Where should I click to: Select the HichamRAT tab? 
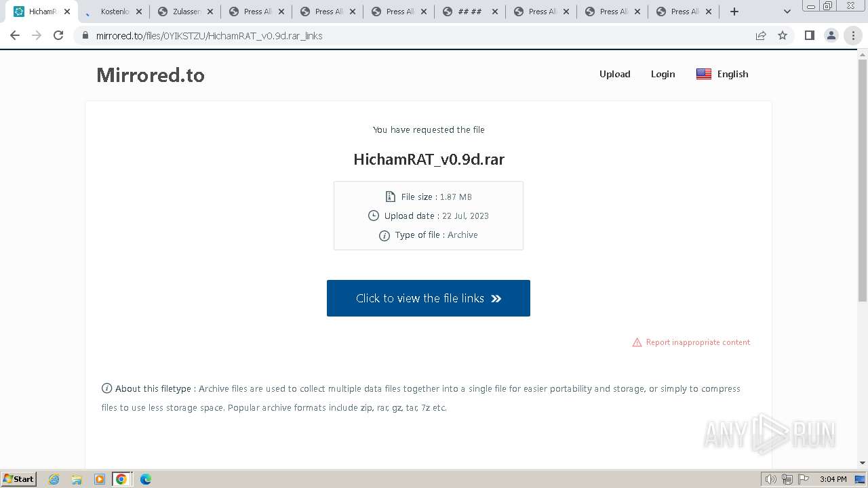tap(41, 12)
